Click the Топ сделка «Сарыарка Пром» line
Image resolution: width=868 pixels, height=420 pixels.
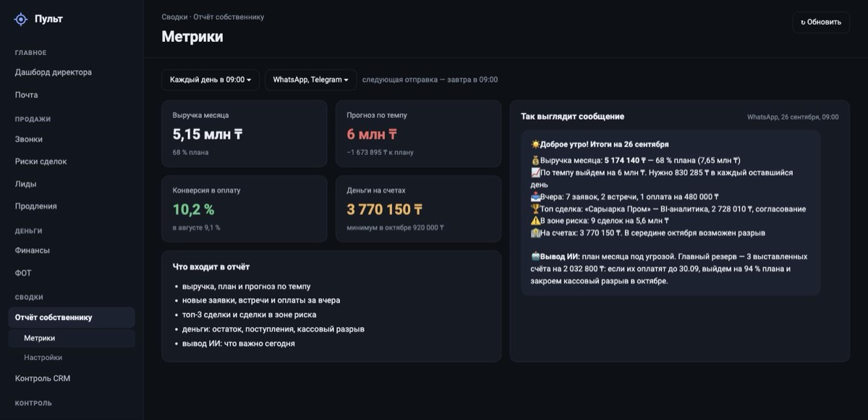tap(668, 209)
